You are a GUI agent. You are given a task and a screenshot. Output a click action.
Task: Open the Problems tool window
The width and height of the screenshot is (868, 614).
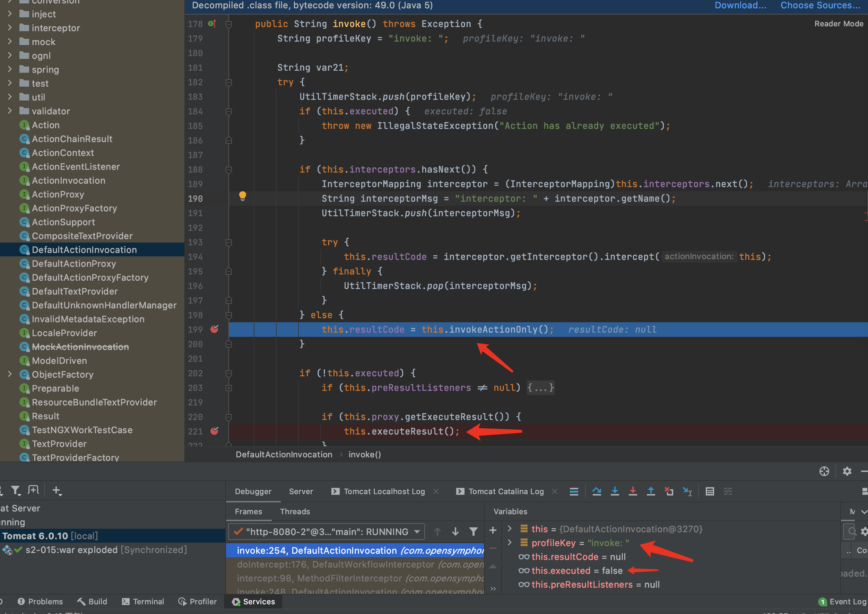coord(41,601)
